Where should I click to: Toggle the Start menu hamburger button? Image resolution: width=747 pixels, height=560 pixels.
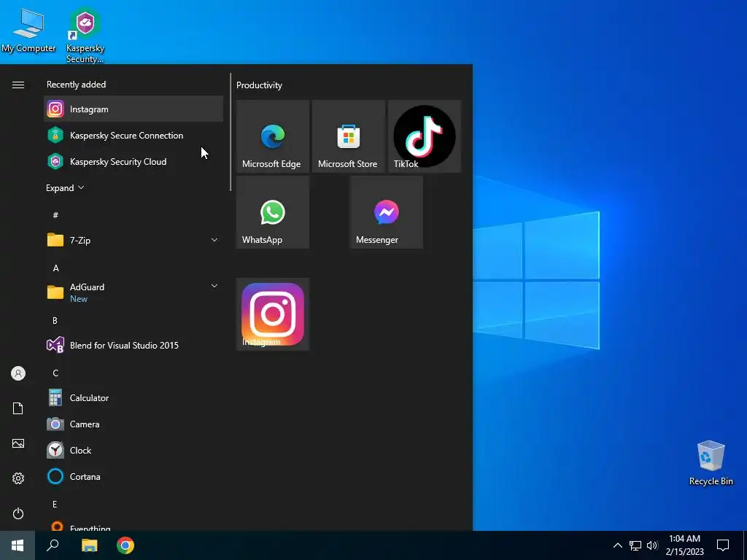tap(18, 85)
